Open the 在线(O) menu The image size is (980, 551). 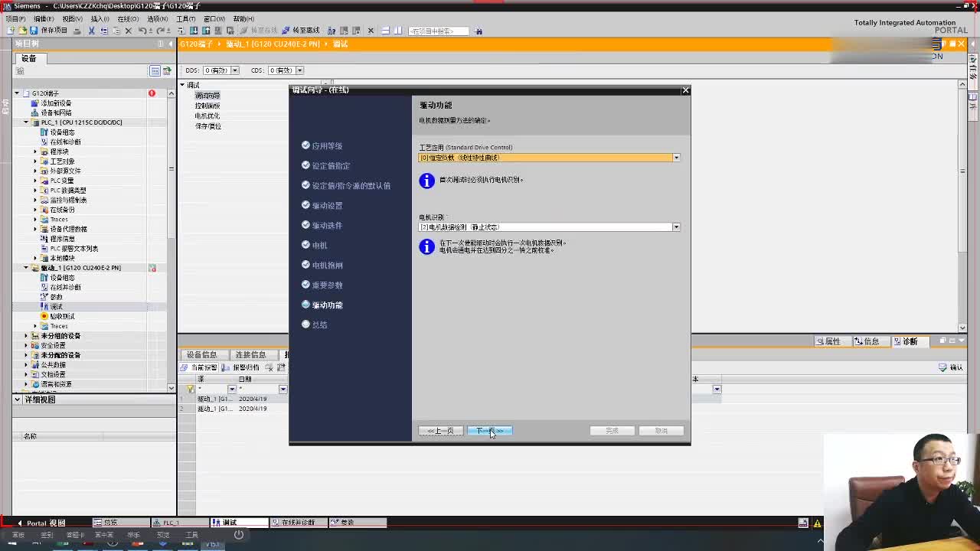click(129, 18)
